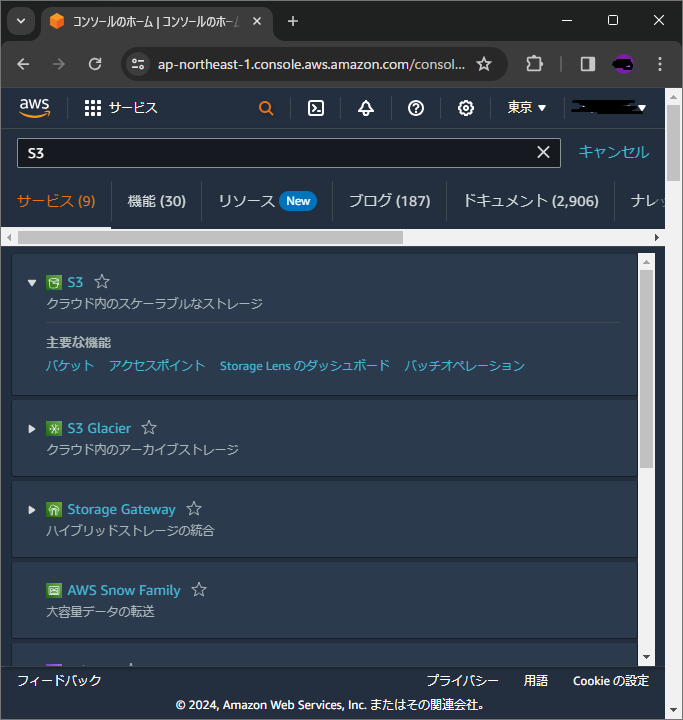Toggle the browser side panel icon
The image size is (683, 720).
(587, 64)
